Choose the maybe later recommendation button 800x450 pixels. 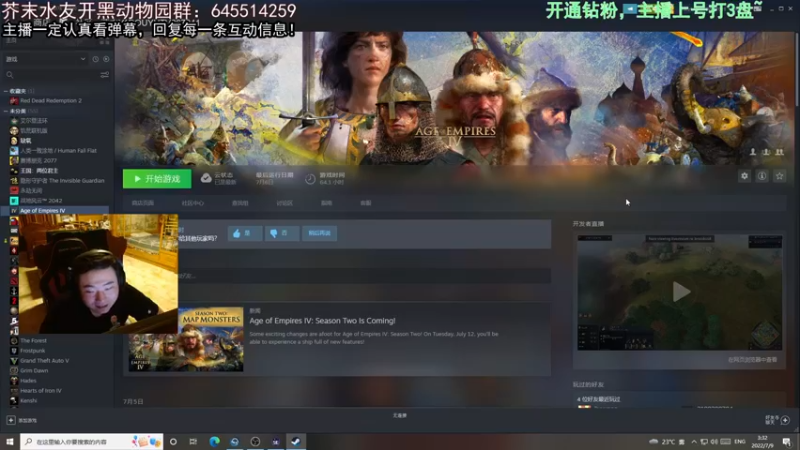(x=319, y=233)
